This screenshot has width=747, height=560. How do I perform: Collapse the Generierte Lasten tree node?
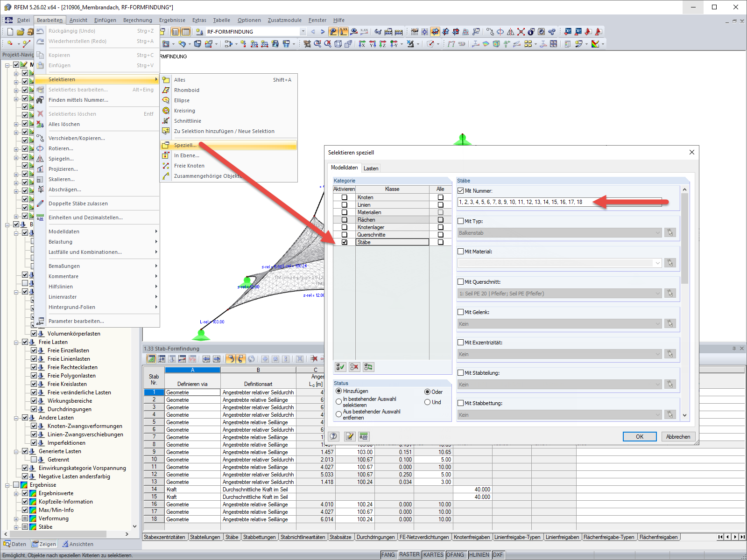pos(16,451)
